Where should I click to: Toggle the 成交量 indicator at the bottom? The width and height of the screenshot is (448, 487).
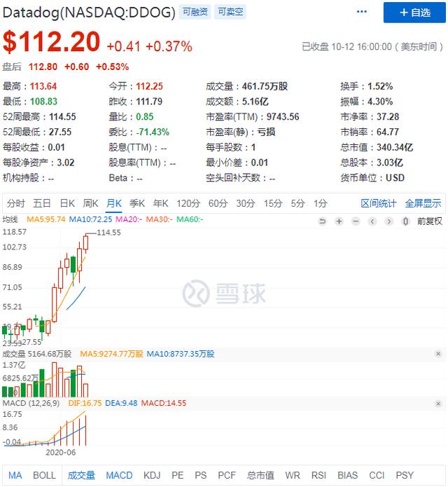81,475
